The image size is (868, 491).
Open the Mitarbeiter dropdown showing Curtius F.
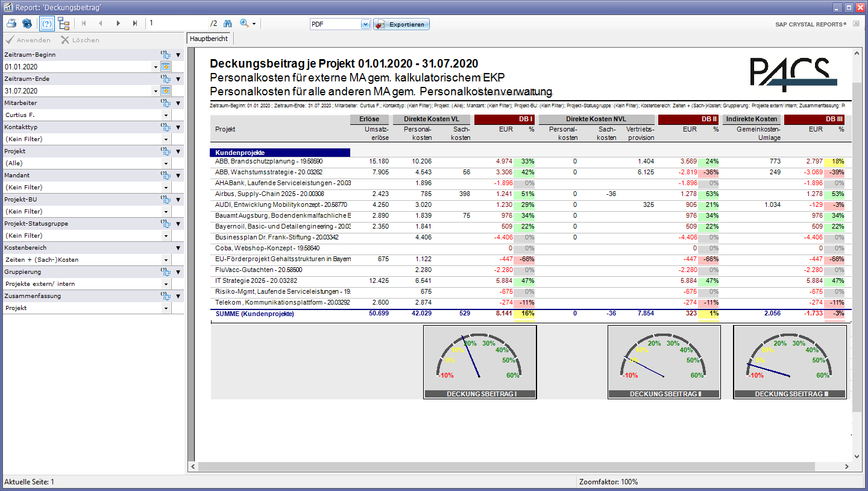[166, 115]
